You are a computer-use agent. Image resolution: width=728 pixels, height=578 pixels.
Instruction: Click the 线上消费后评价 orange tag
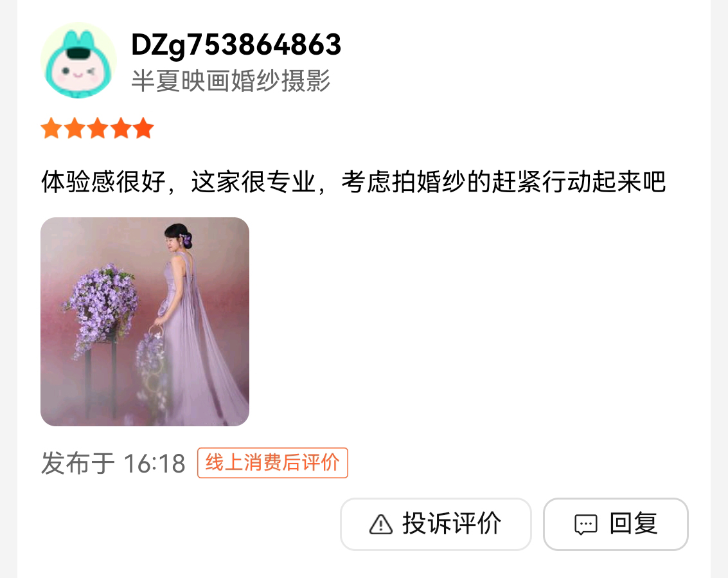[x=272, y=463]
